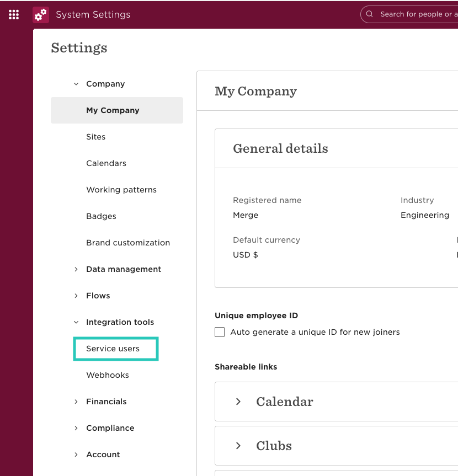
Task: Click the System Settings gears logo
Action: 41,14
